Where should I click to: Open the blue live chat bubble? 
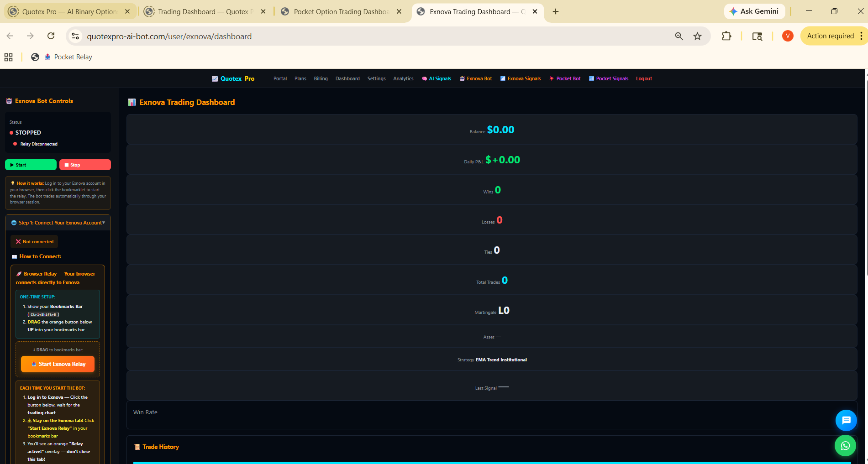[846, 420]
